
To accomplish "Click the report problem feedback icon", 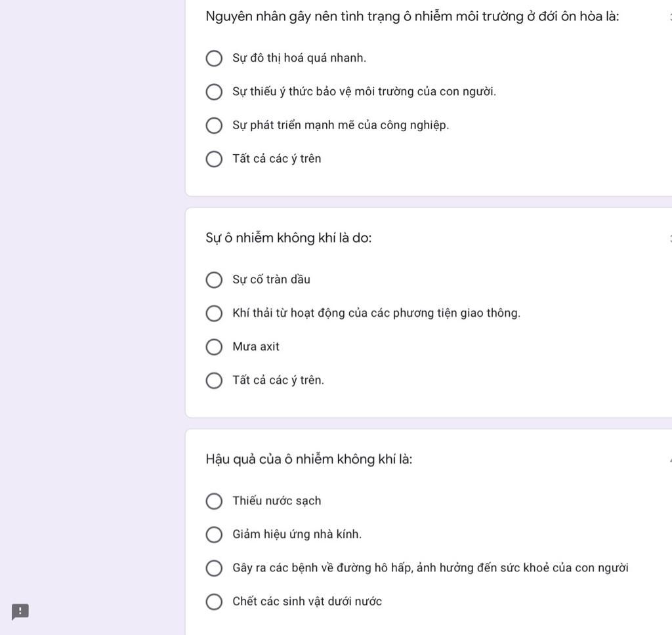I will pos(20,611).
